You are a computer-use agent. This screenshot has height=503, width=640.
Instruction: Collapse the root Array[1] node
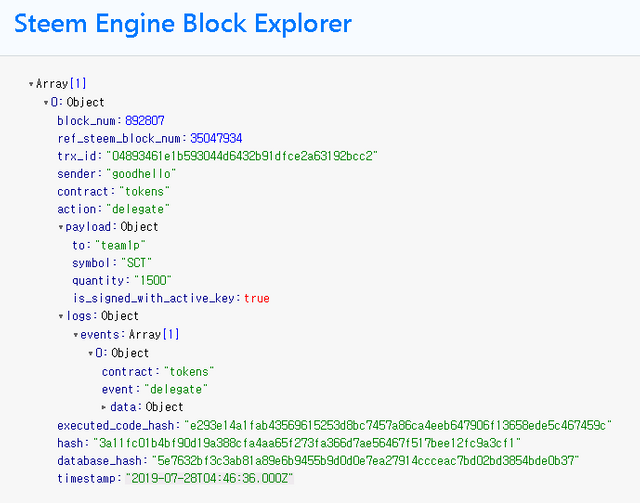click(31, 85)
